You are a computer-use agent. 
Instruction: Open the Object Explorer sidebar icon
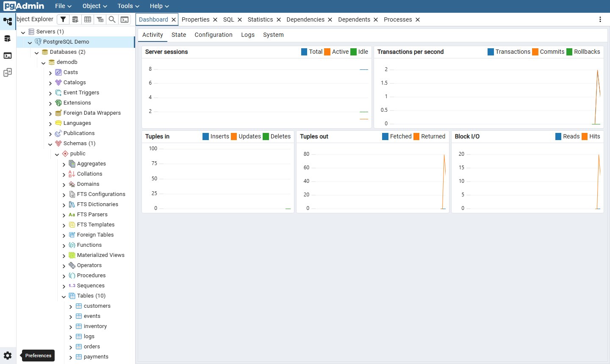coord(8,21)
